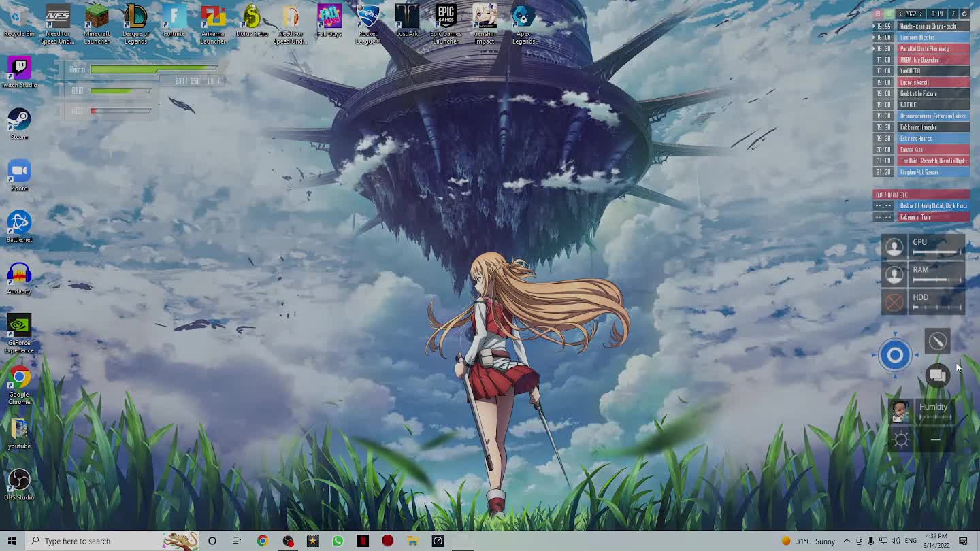Open the clock showing 4:32 PM
980x551 pixels.
point(937,541)
